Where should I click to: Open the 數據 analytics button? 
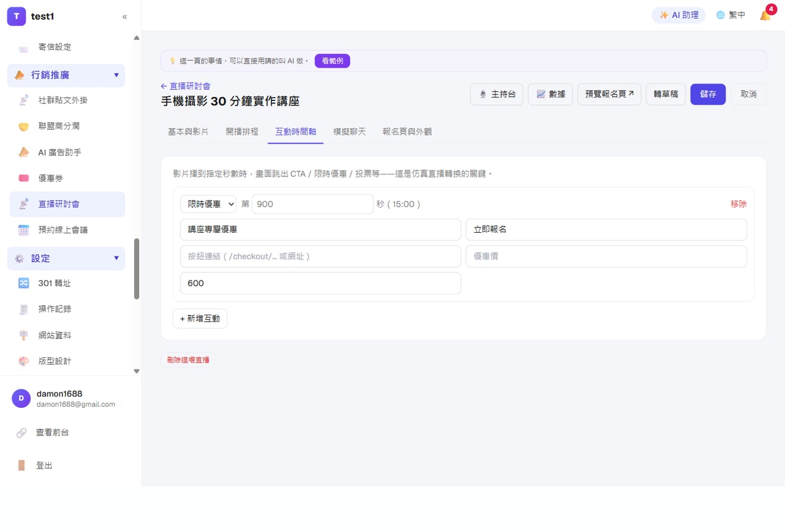click(550, 94)
